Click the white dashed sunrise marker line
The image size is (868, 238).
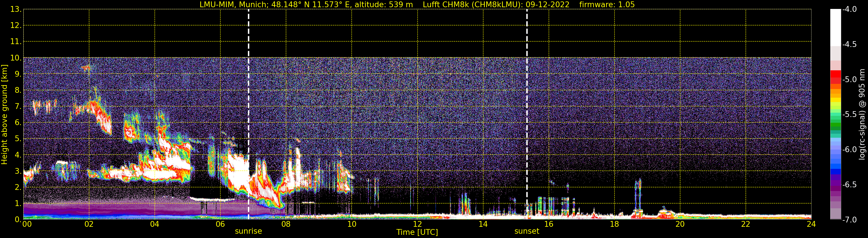pyautogui.click(x=249, y=114)
